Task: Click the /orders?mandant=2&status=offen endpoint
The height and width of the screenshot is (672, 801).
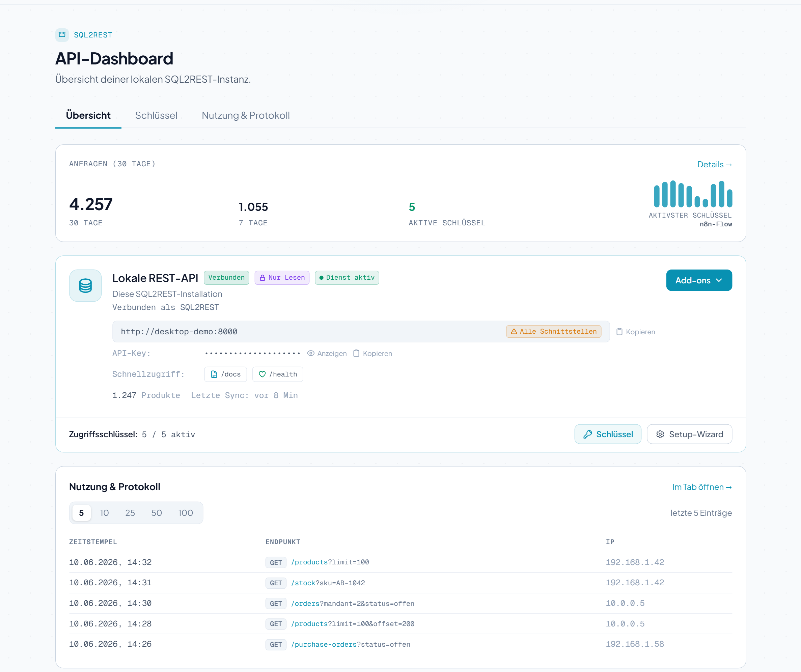Action: [x=353, y=604]
